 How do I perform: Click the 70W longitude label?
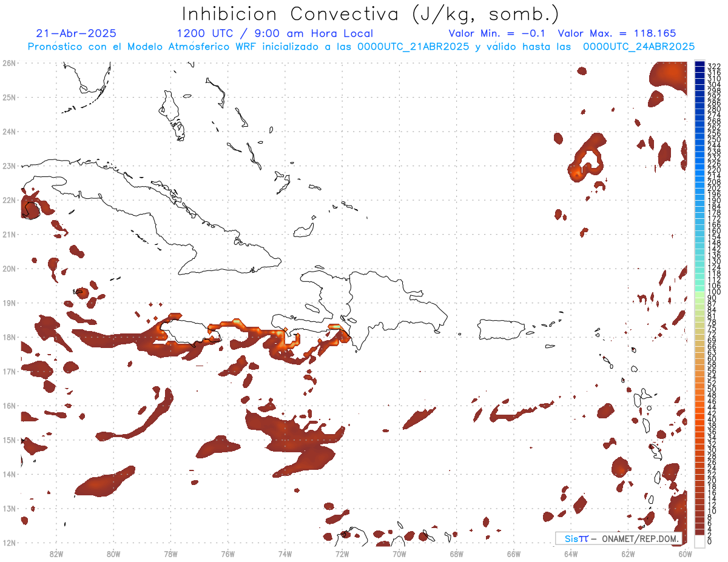[399, 553]
